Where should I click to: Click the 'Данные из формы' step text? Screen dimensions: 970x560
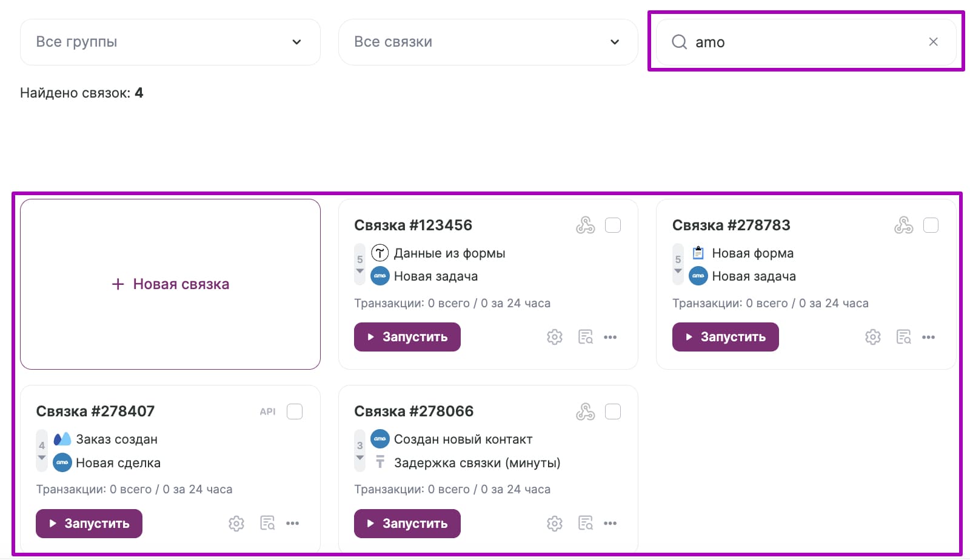pos(449,253)
